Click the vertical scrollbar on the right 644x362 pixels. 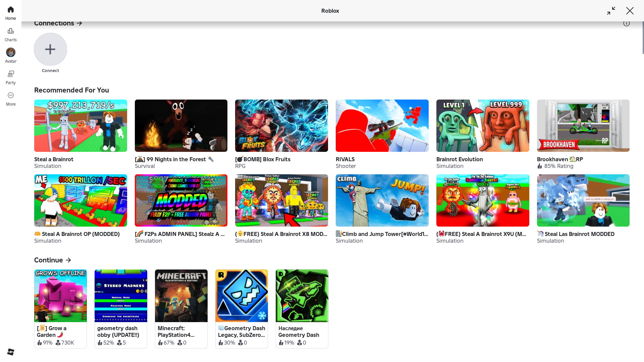(x=643, y=37)
